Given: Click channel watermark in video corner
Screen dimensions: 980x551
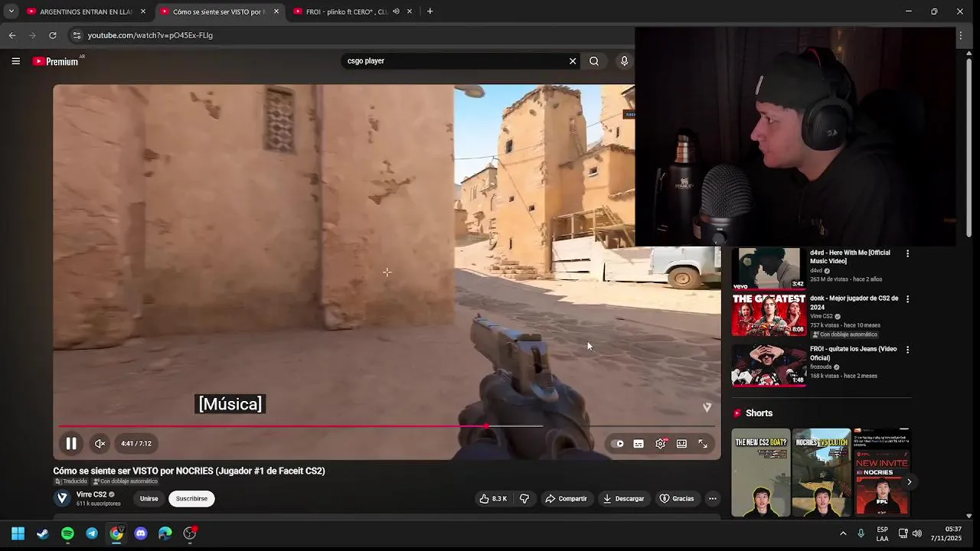Looking at the screenshot, I should 707,407.
